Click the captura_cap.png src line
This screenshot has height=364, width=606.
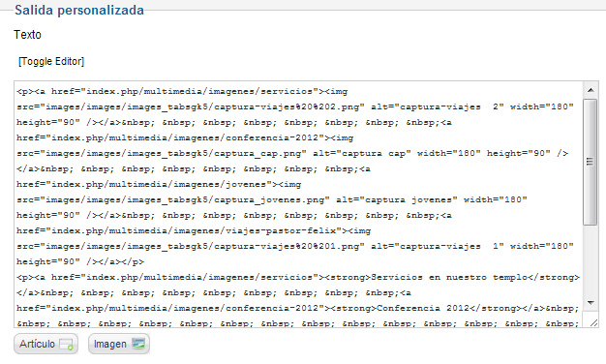point(292,153)
